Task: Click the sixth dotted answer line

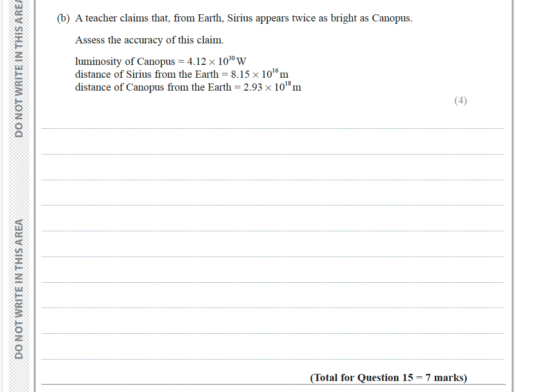Action: (272, 257)
